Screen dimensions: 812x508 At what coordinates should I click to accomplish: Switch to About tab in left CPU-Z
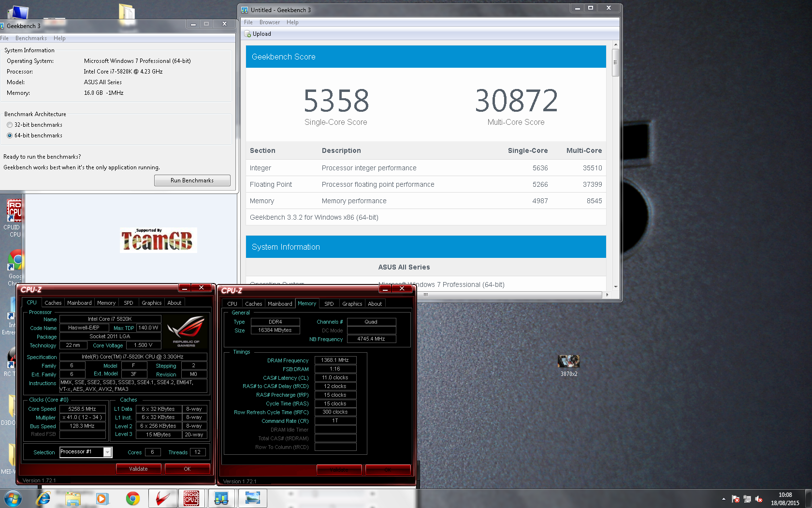coord(174,303)
